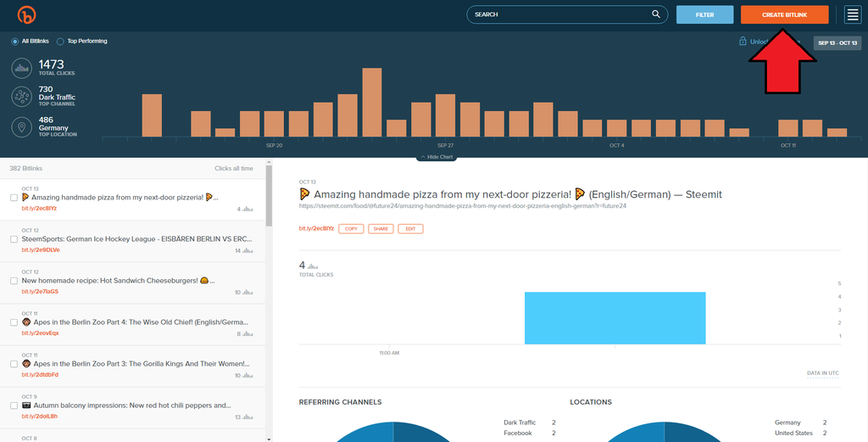The width and height of the screenshot is (868, 442).
Task: Select the All Bitlinks radio button
Action: pos(15,41)
